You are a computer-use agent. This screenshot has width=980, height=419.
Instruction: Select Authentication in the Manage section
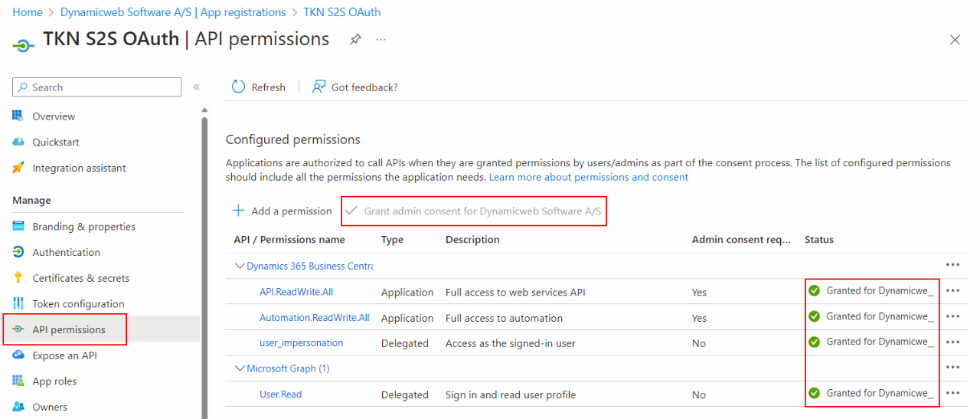tap(66, 252)
